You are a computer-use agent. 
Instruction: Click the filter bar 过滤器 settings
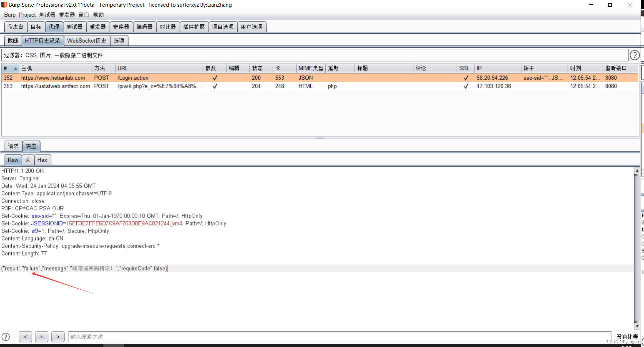pos(315,55)
